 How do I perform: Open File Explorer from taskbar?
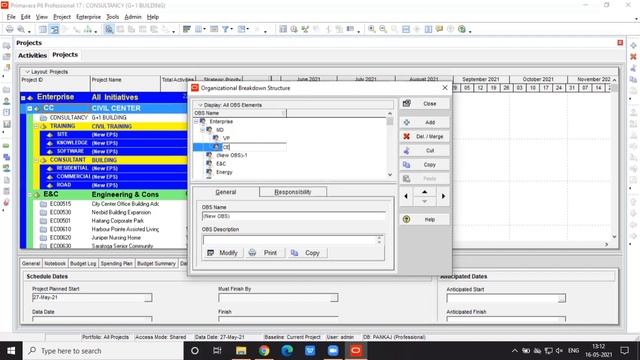pos(241,351)
